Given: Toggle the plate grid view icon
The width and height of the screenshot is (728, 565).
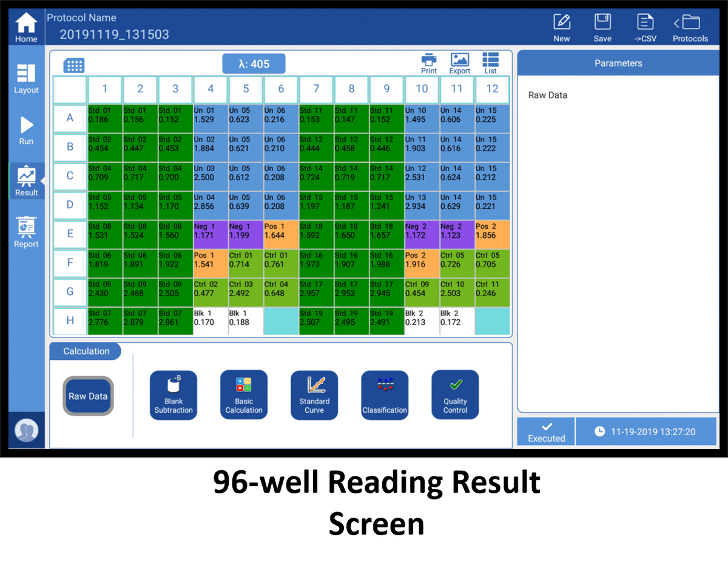Looking at the screenshot, I should 74,65.
